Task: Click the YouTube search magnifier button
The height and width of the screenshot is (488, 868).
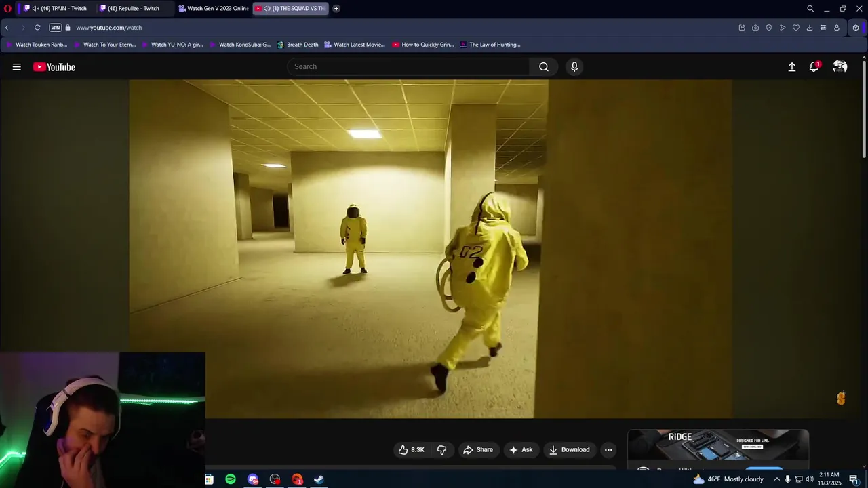Action: 543,66
